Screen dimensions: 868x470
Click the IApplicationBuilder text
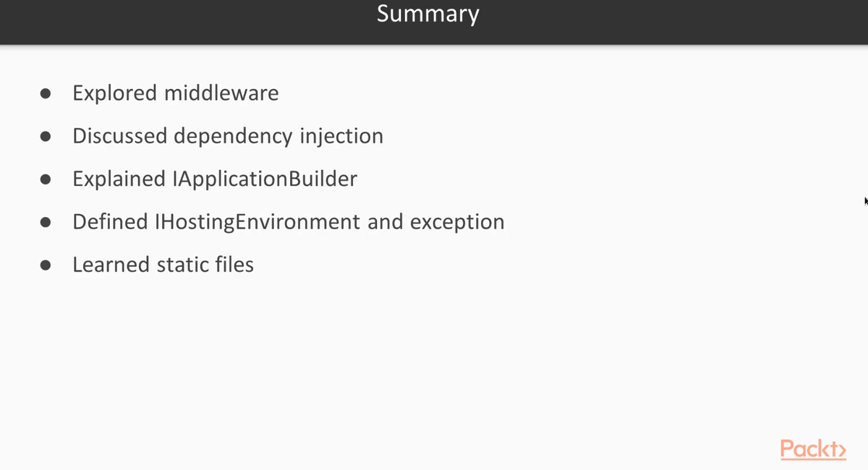pos(265,179)
